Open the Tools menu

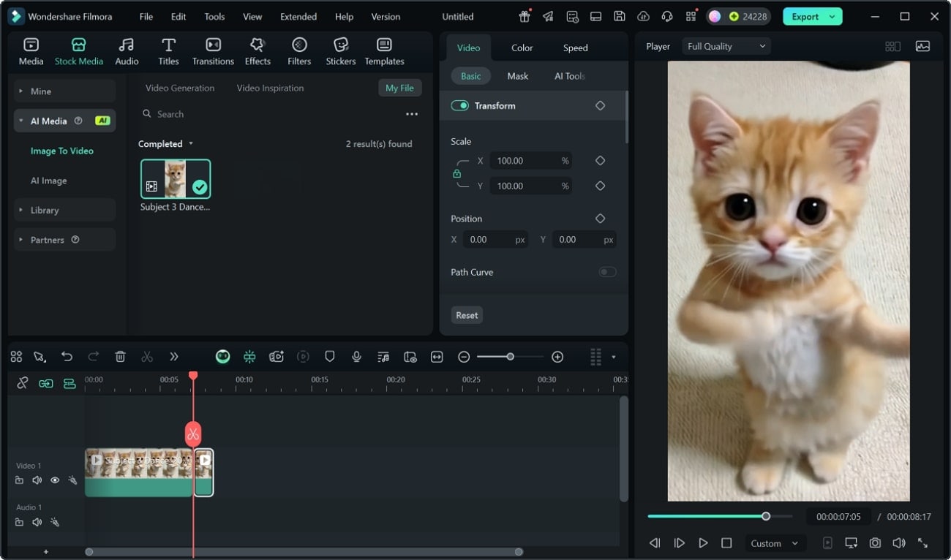[214, 16]
